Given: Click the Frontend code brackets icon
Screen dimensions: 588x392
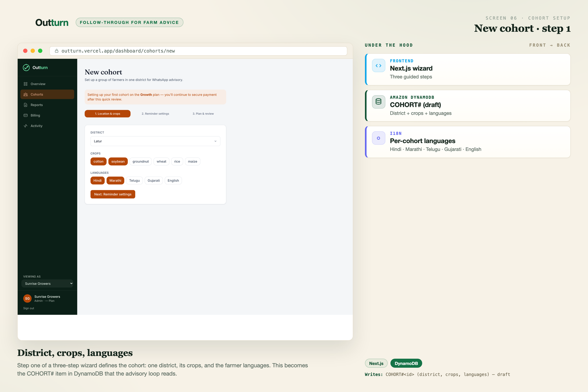Looking at the screenshot, I should click(379, 66).
